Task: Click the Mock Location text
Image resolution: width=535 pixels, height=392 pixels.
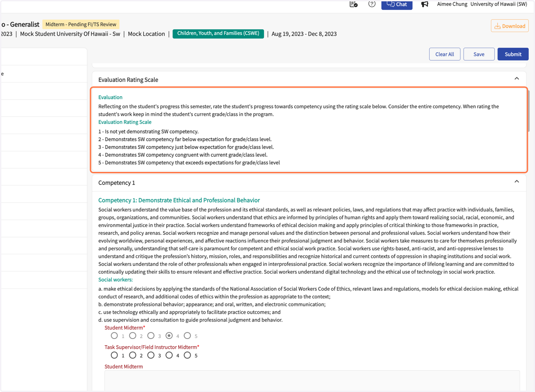Action: tap(146, 34)
